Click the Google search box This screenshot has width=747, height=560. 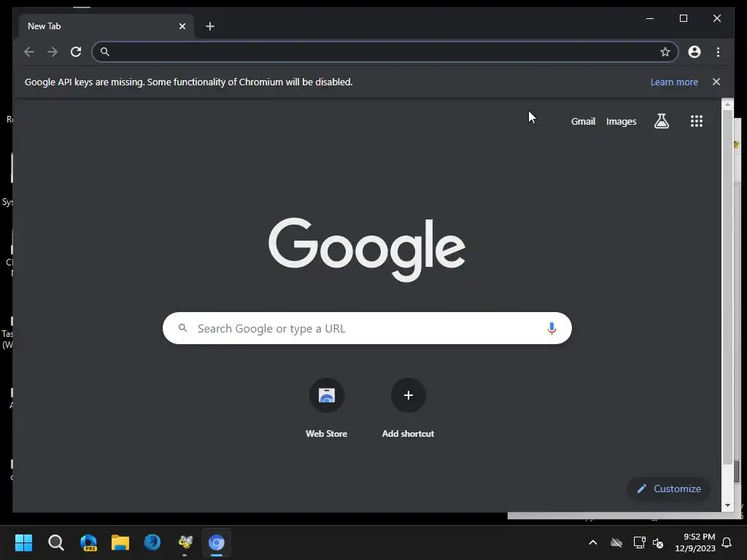click(x=367, y=328)
